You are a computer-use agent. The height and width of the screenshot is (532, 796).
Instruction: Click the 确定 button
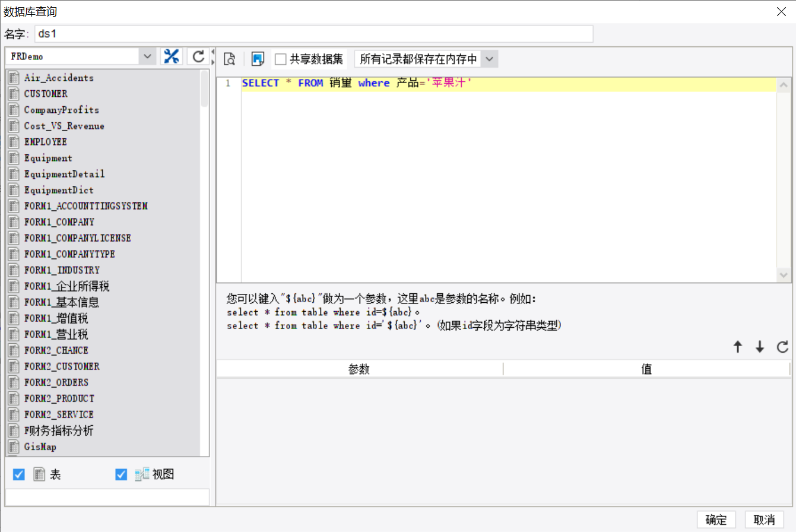tap(716, 520)
